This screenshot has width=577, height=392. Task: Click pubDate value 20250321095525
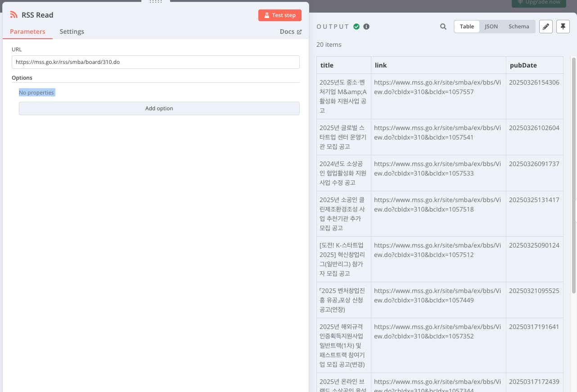tap(534, 291)
